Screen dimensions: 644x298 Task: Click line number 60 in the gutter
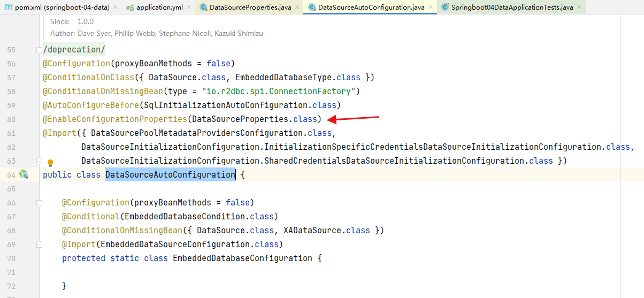11,119
